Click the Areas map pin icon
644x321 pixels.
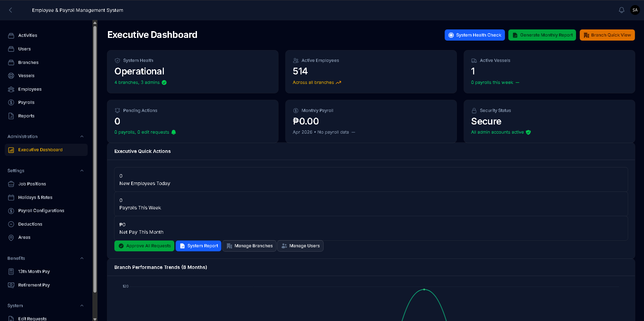click(x=11, y=237)
